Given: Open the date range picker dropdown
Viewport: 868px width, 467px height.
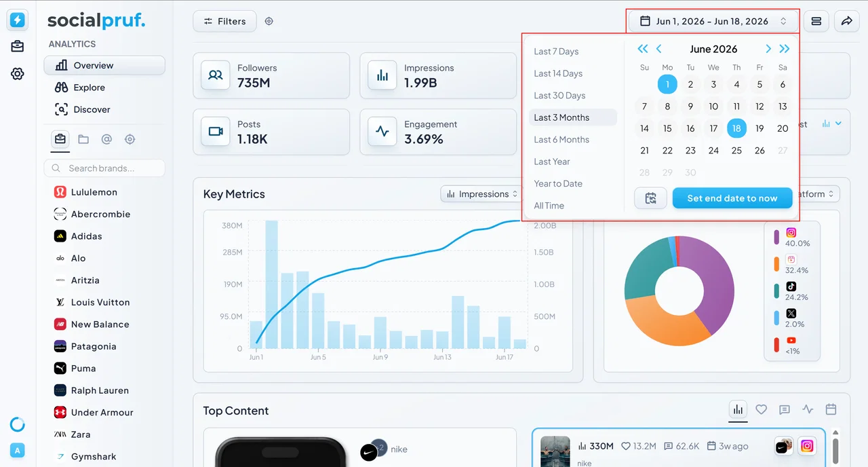Looking at the screenshot, I should click(x=713, y=21).
